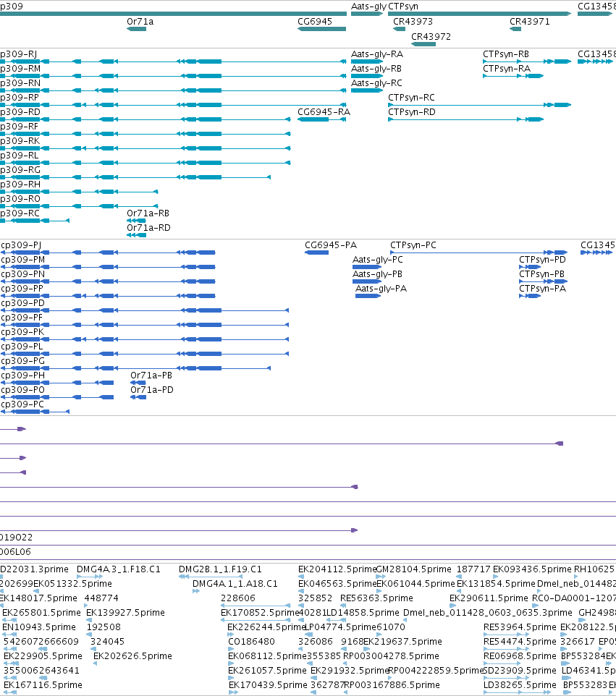Select the p309-RF transcript label
Viewport: 616px width, 696px height.
tap(19, 127)
